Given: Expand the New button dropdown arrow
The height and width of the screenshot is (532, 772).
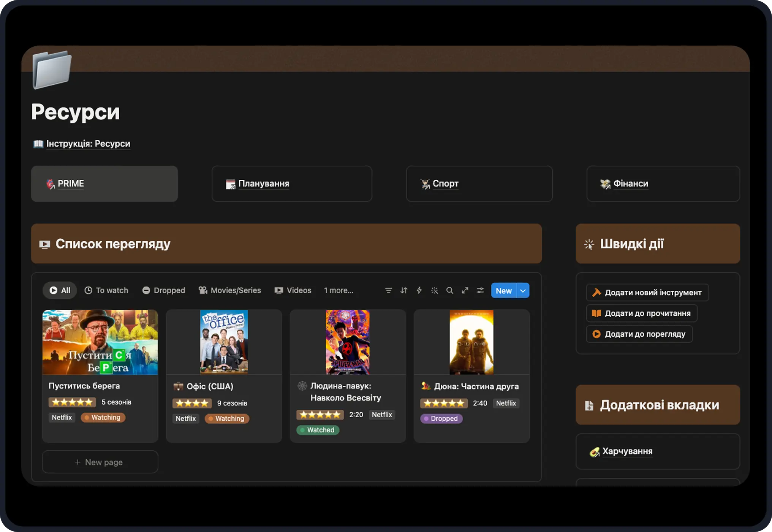Looking at the screenshot, I should (523, 291).
